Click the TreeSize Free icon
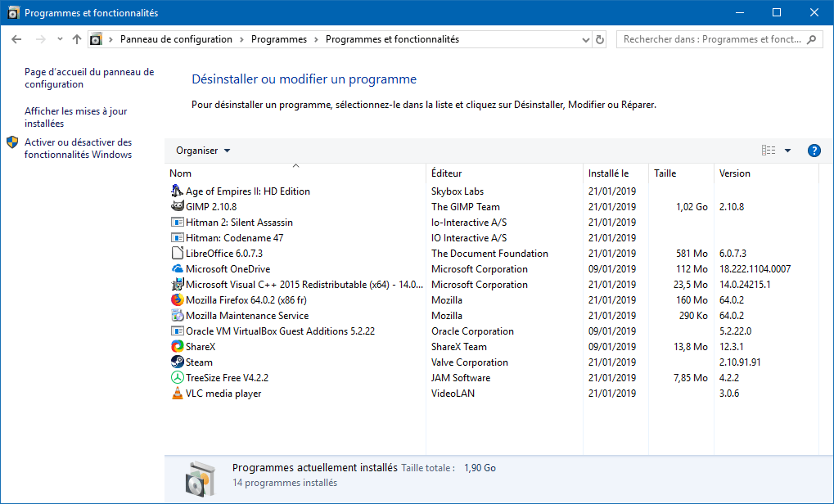 click(x=177, y=377)
